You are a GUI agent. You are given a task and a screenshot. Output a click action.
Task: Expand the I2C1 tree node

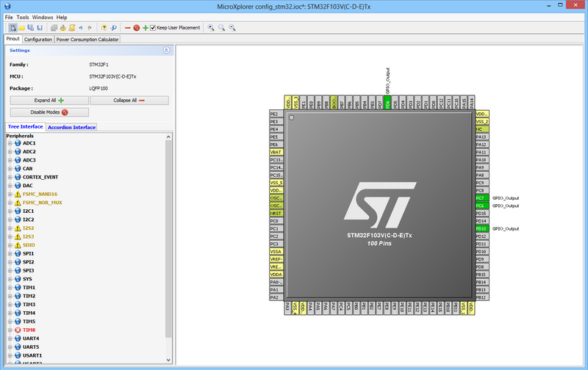click(10, 211)
